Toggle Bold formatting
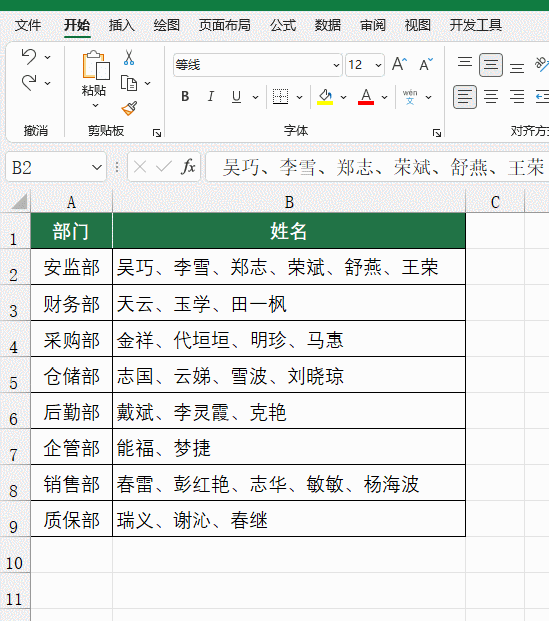This screenshot has width=549, height=621. (185, 97)
